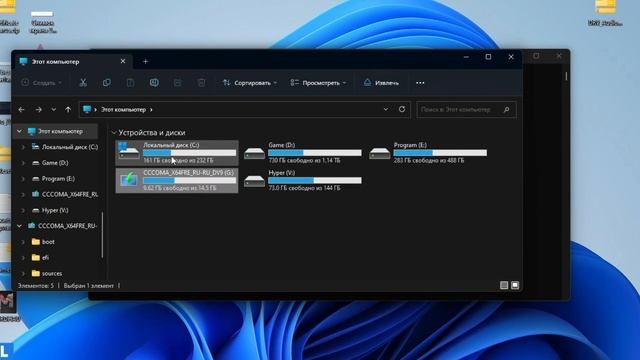
Task: Switch to large icons view in status bar
Action: click(515, 285)
